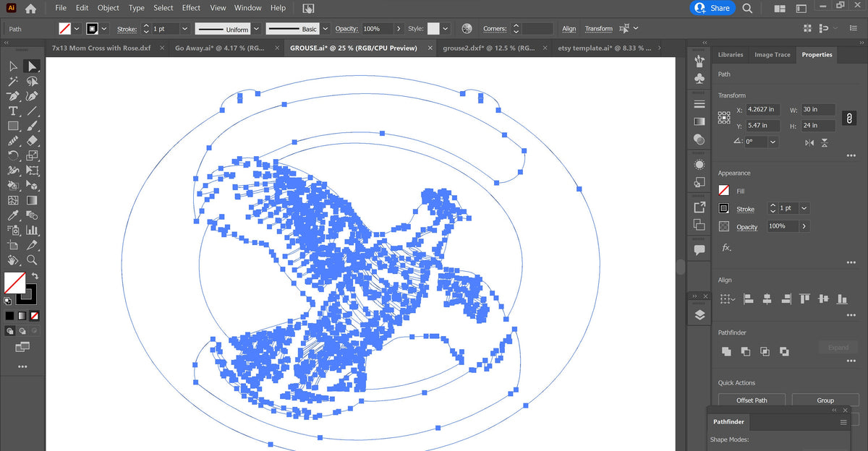The width and height of the screenshot is (868, 451).
Task: Click Flip Vertical icon in Transform
Action: coord(825,142)
